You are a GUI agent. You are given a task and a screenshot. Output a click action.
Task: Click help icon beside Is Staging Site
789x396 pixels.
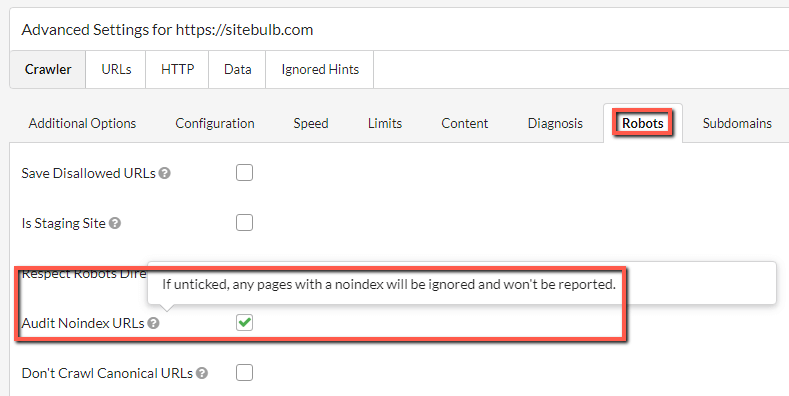pyautogui.click(x=115, y=223)
